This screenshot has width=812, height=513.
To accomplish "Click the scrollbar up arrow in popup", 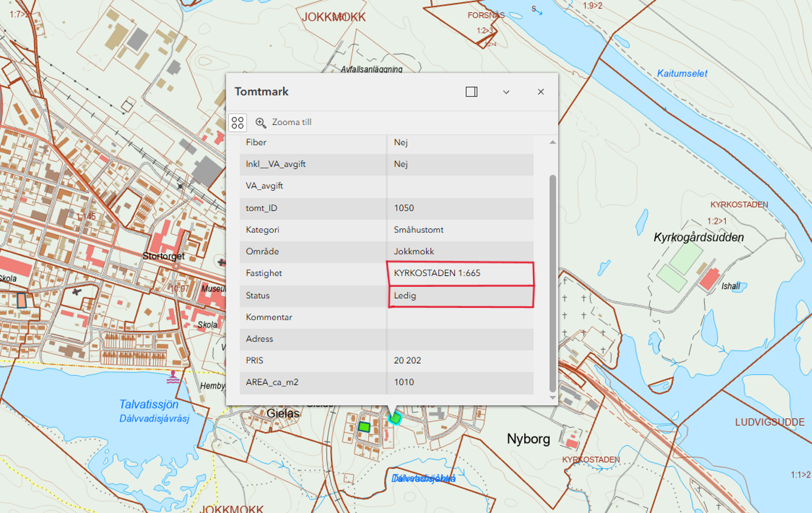I will click(552, 143).
